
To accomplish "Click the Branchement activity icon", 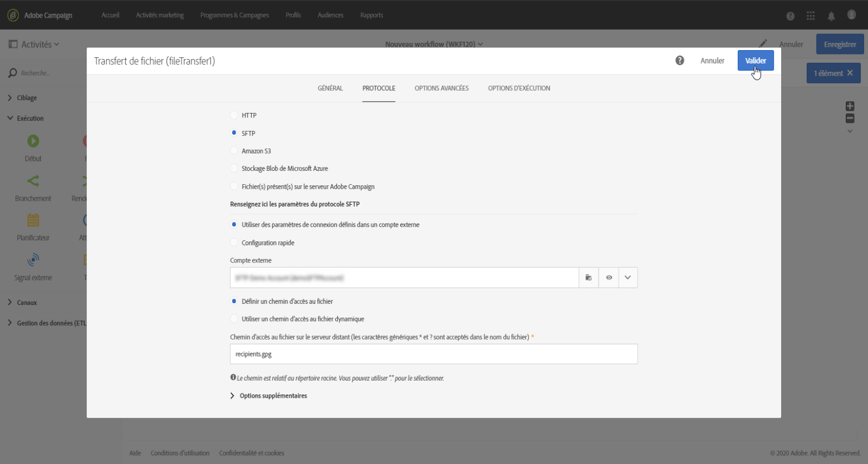I will [33, 181].
